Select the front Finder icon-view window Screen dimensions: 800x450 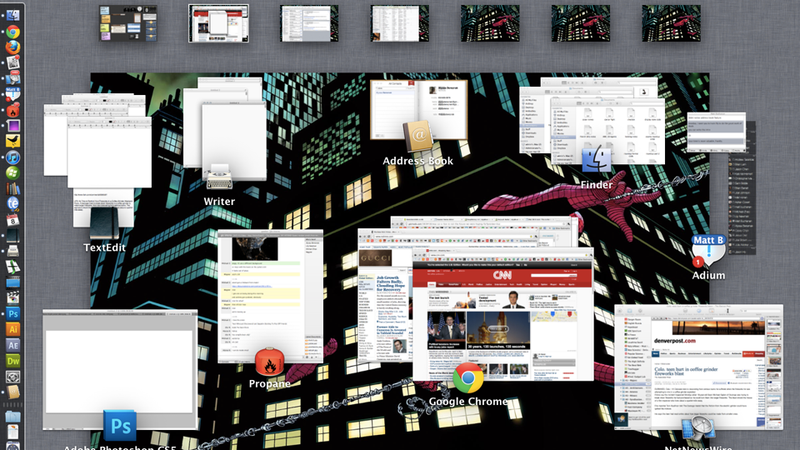(x=608, y=132)
